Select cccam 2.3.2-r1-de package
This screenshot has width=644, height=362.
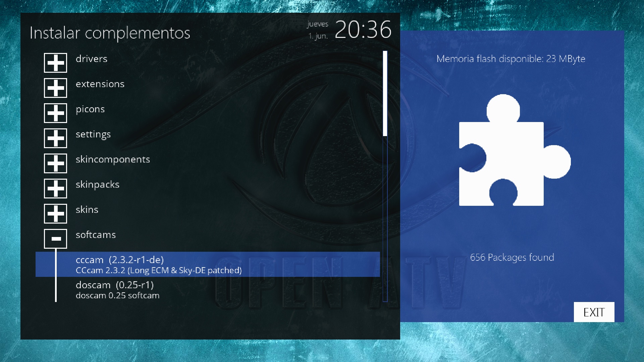pos(207,264)
